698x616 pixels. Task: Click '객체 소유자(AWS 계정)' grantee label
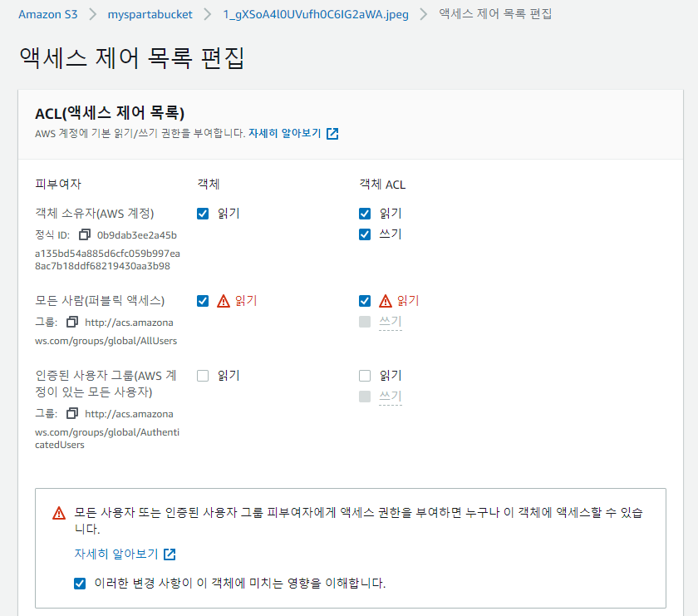(x=95, y=214)
